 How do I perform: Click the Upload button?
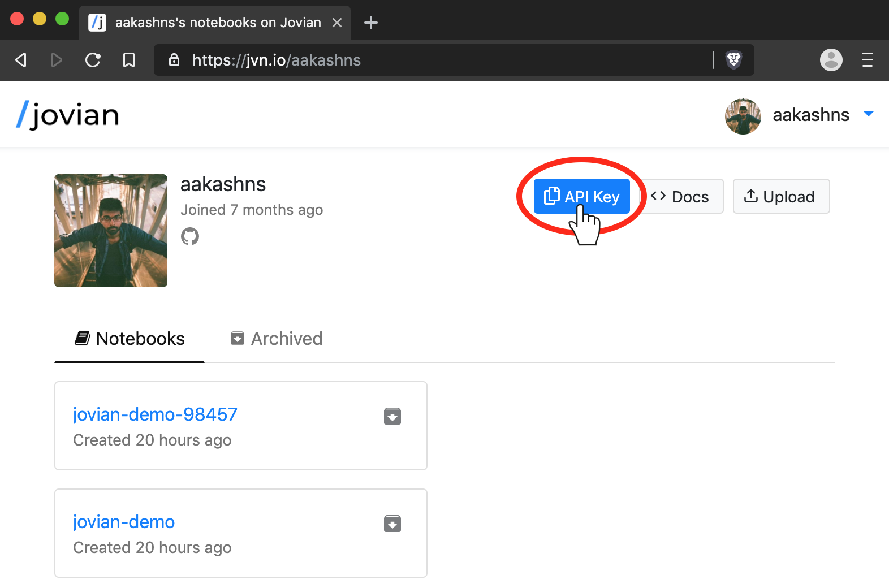782,196
